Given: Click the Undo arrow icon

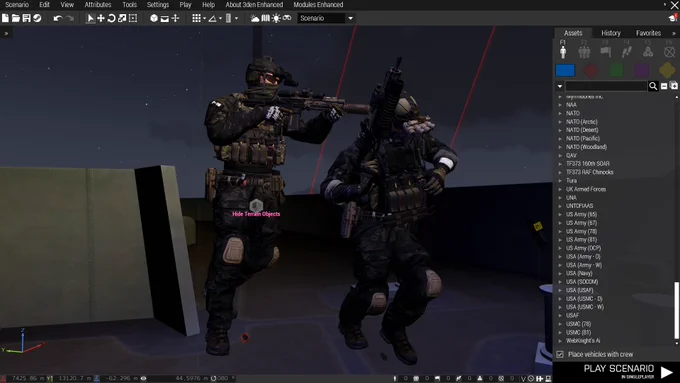Looking at the screenshot, I should (x=58, y=18).
